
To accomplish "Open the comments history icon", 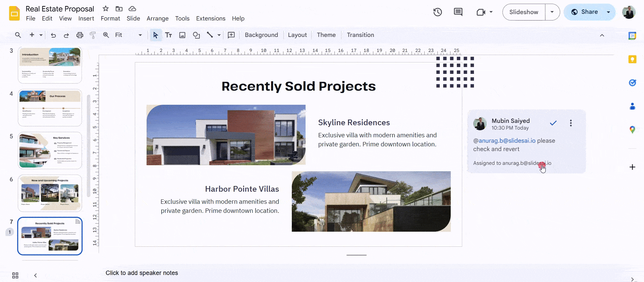I will [x=458, y=12].
